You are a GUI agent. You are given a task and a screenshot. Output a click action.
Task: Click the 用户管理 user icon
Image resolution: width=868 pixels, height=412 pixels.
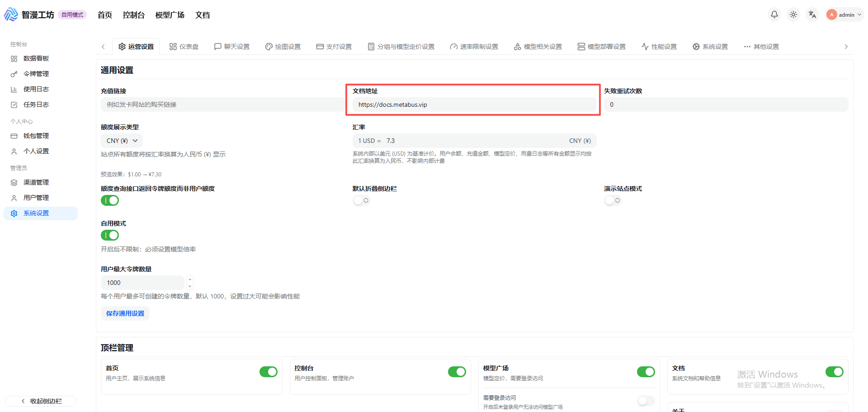click(x=14, y=198)
